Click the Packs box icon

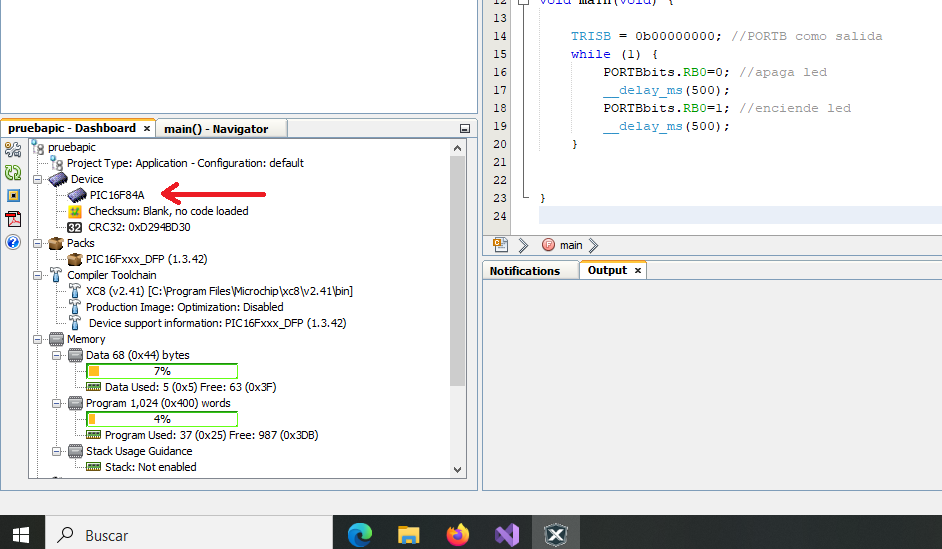tap(56, 243)
